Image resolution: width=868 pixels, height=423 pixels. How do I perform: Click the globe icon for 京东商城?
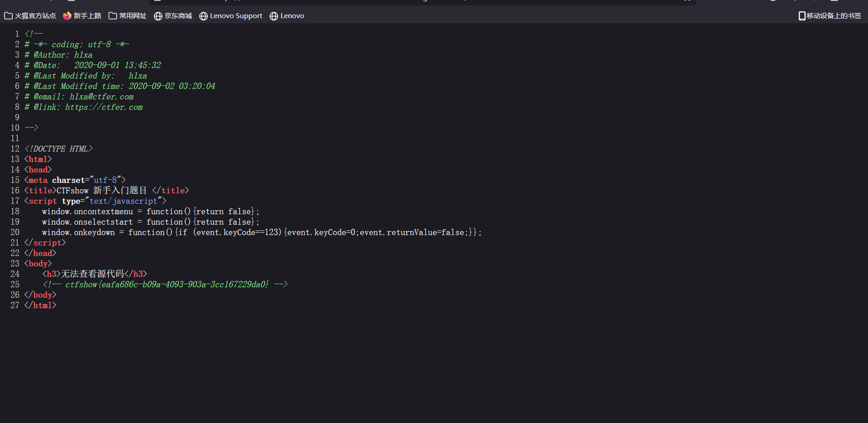pyautogui.click(x=158, y=16)
